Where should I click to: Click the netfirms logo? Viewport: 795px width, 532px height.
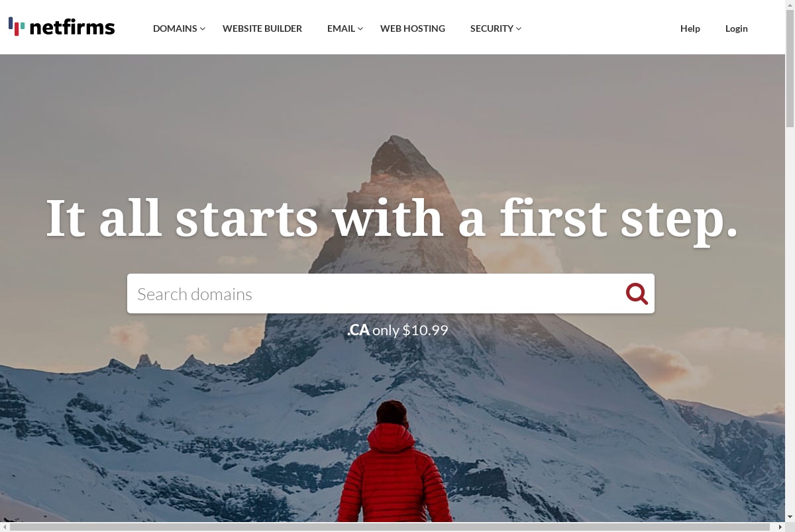(x=62, y=27)
